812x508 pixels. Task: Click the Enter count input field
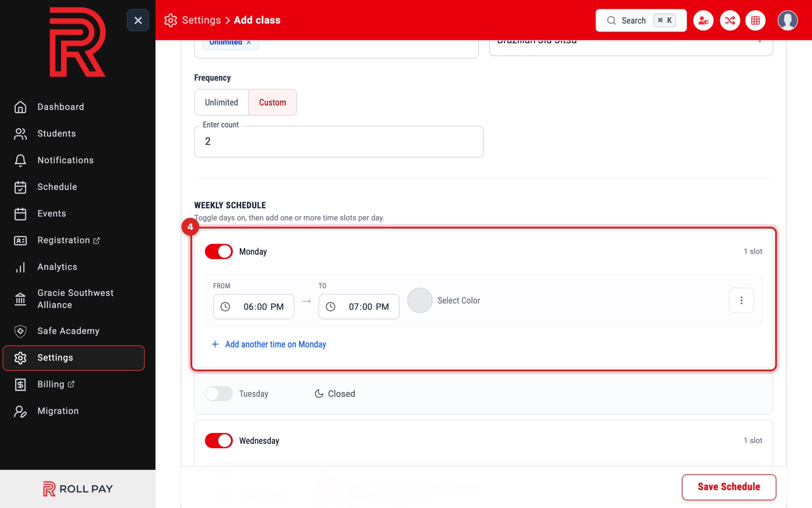coord(339,142)
